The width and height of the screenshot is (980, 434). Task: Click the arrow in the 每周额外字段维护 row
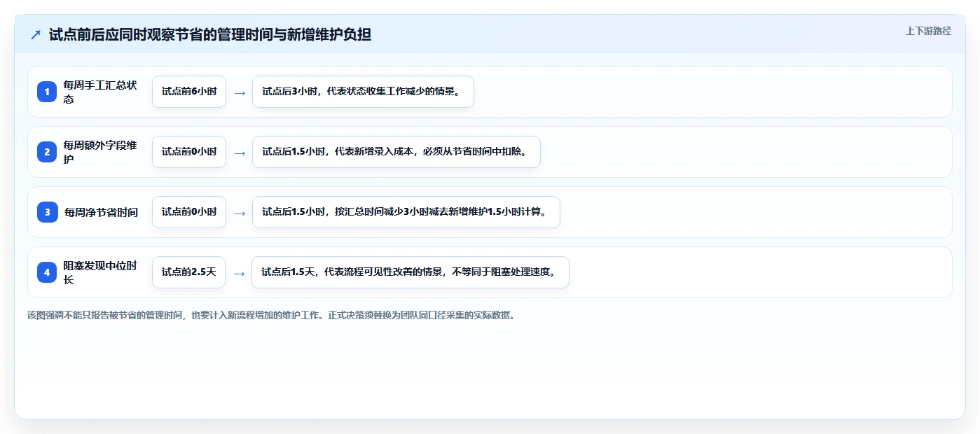(240, 153)
